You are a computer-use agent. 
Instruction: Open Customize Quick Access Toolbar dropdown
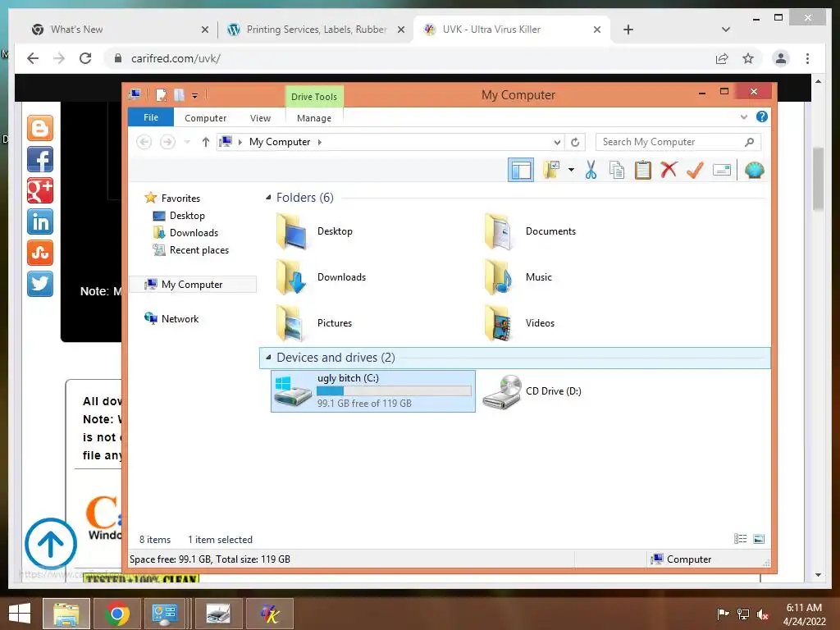pos(195,96)
